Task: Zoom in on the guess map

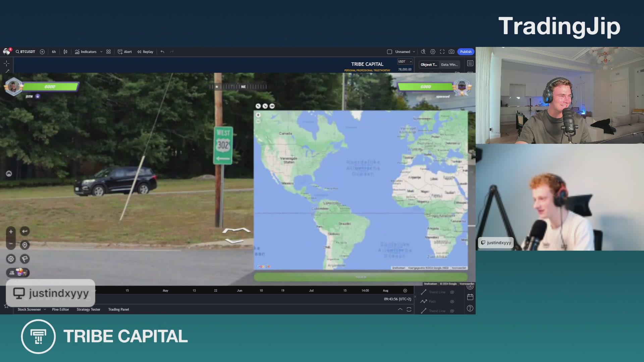Action: 258,115
